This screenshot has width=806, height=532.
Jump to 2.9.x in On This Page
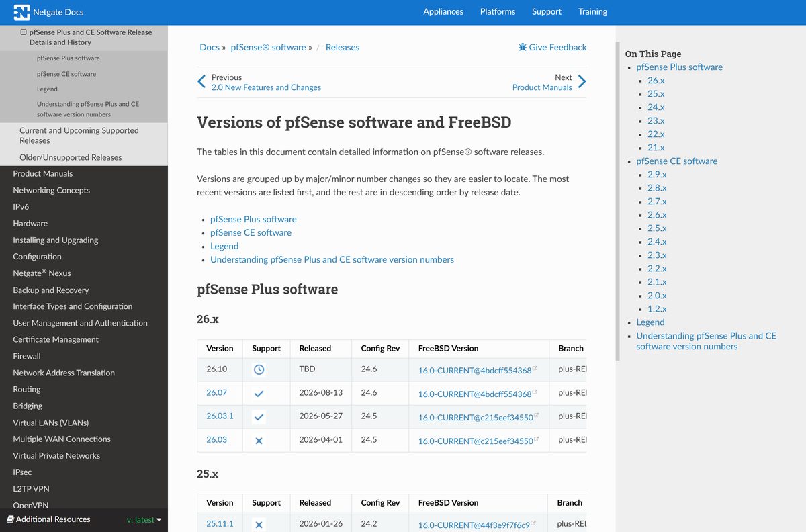[x=657, y=175]
